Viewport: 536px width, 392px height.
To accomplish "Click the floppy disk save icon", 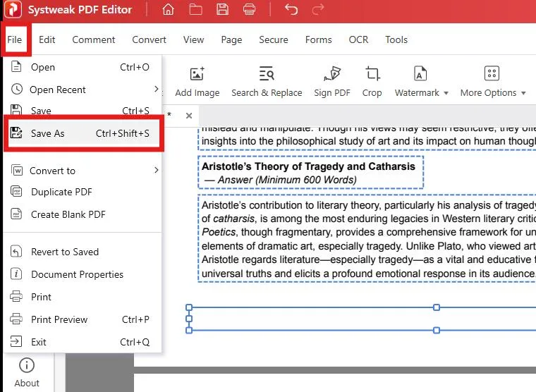I will coord(222,10).
